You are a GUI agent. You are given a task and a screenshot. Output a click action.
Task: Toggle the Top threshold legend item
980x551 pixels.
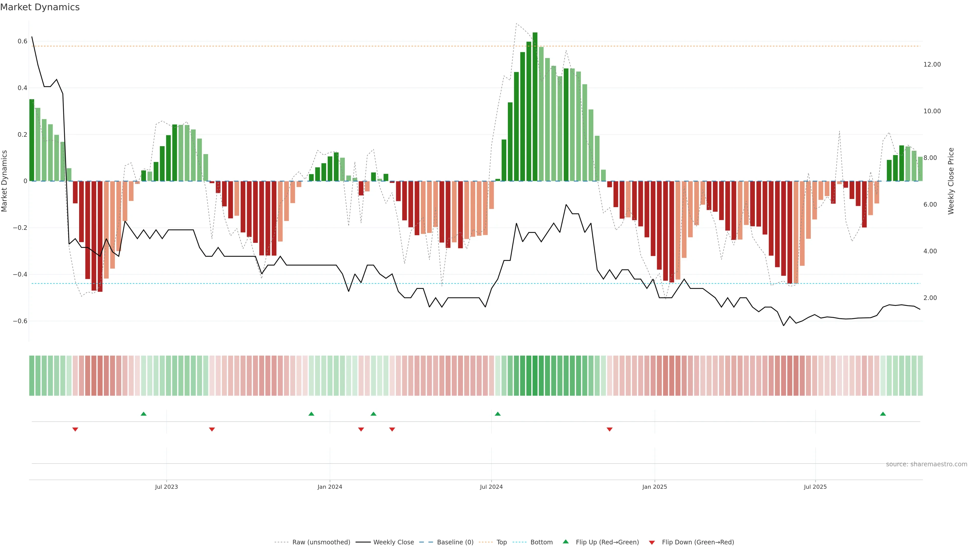click(x=501, y=542)
